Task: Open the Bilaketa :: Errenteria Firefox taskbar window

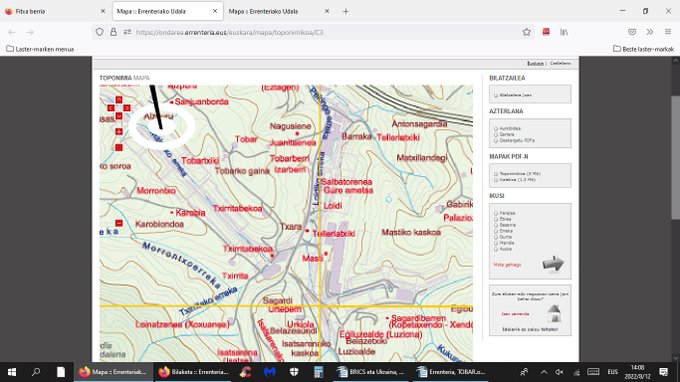Action: 194,372
